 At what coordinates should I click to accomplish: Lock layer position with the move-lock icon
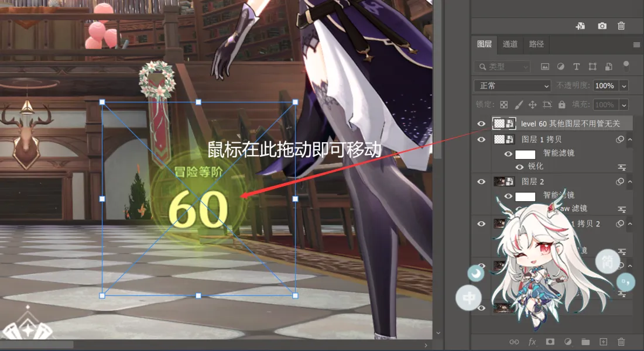533,105
